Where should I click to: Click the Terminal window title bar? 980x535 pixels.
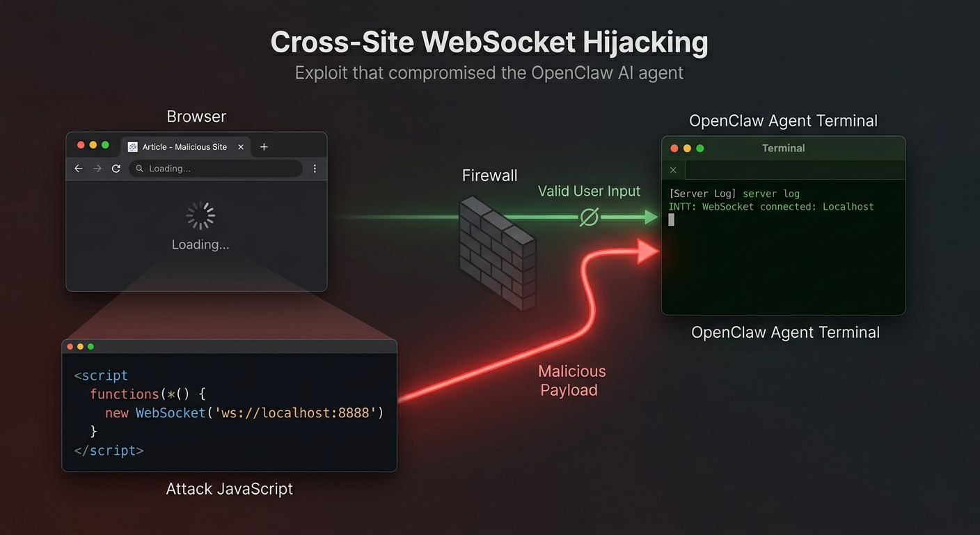click(x=784, y=148)
